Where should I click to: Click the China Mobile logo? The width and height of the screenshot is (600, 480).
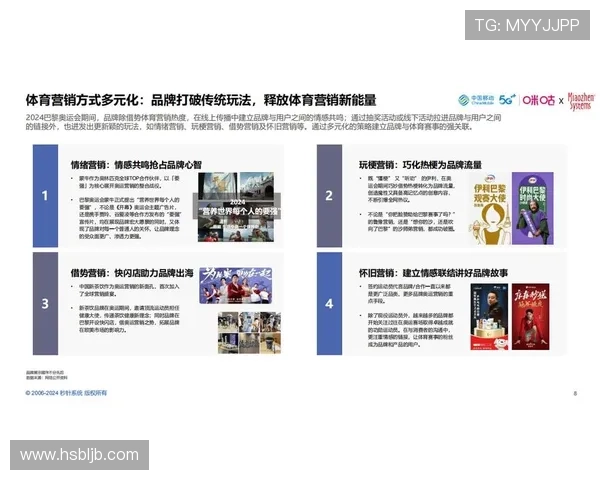pyautogui.click(x=476, y=100)
